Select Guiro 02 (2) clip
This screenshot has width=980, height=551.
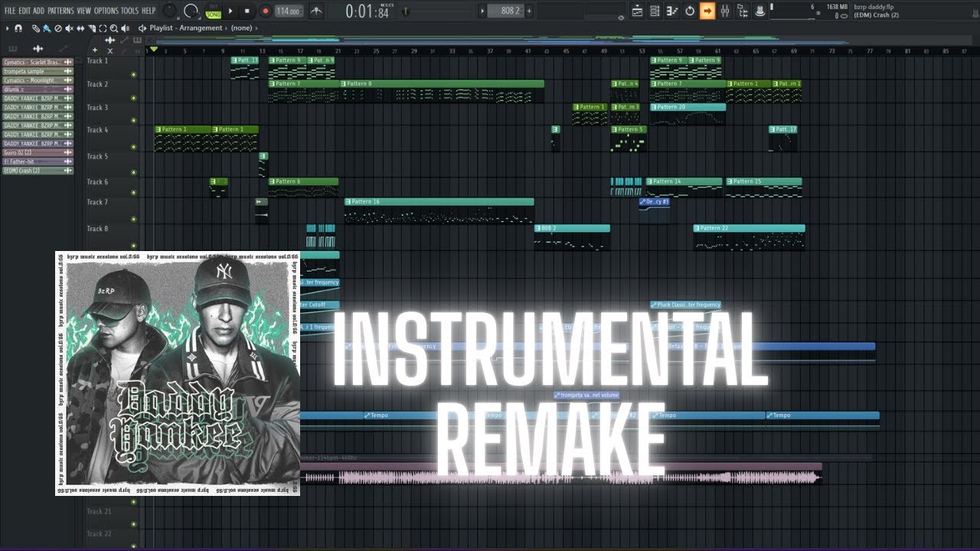point(38,152)
